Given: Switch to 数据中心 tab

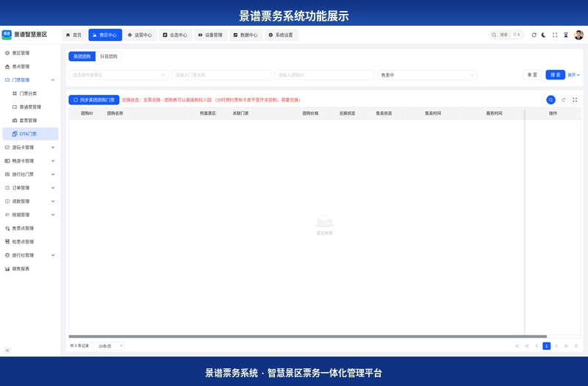Looking at the screenshot, I should click(245, 35).
